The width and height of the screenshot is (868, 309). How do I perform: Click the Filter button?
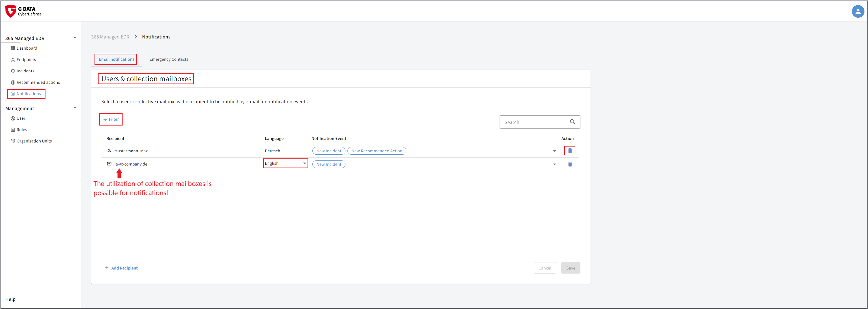pos(110,119)
